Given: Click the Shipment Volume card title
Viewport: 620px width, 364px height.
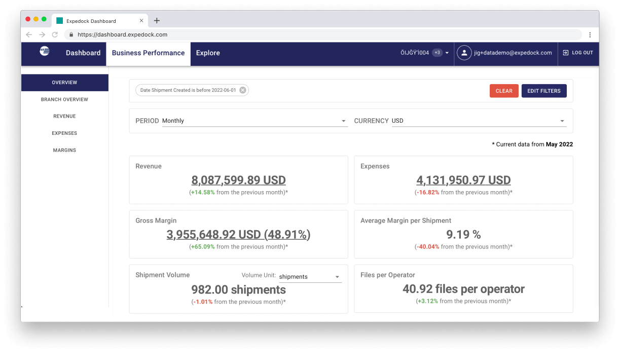Looking at the screenshot, I should click(x=163, y=275).
